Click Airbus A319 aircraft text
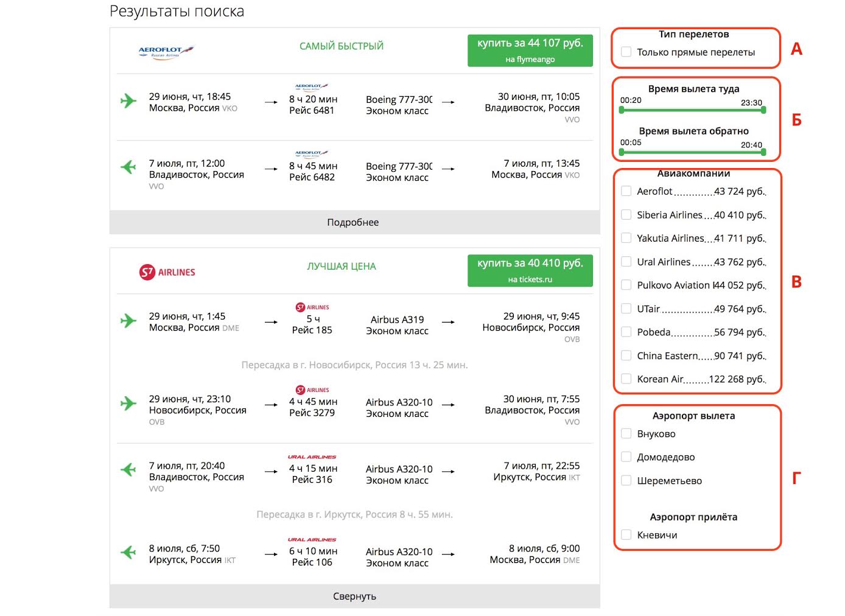845x616 pixels. 397,320
